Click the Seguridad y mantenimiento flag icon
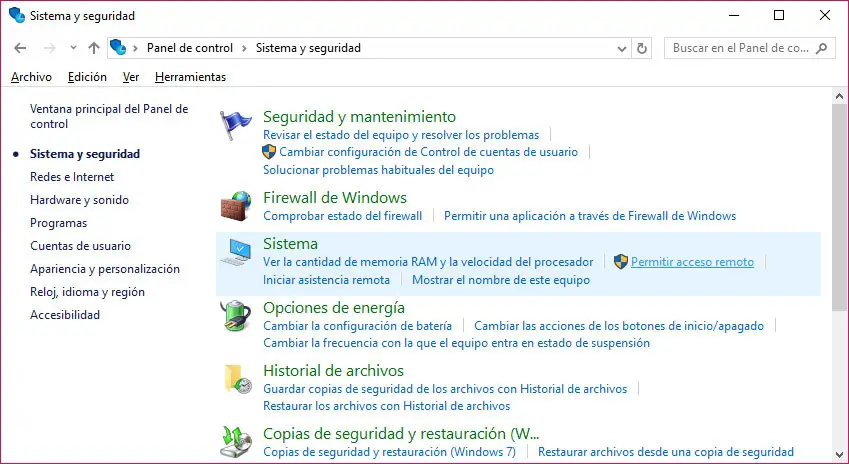 point(236,124)
